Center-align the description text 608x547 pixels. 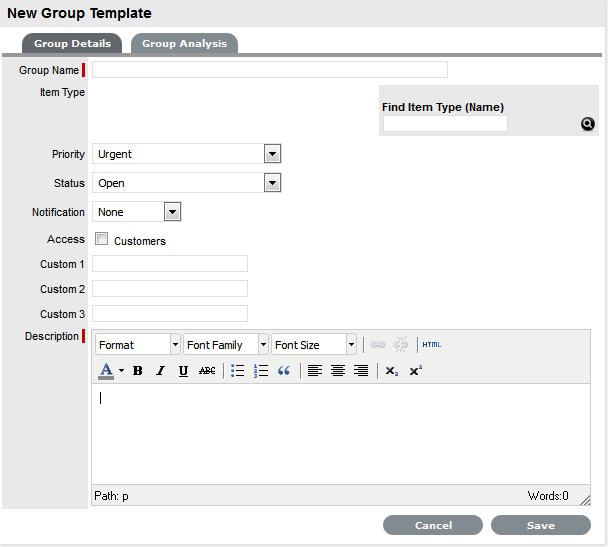pyautogui.click(x=338, y=371)
